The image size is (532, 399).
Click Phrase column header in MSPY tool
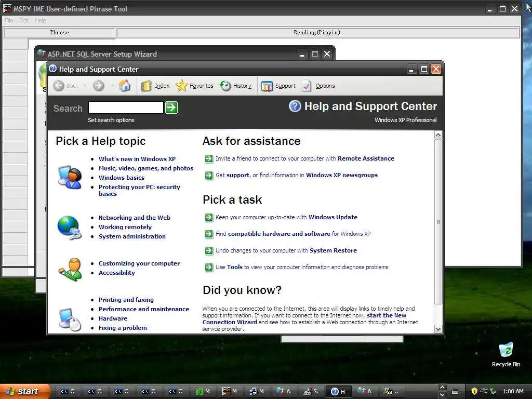click(59, 33)
